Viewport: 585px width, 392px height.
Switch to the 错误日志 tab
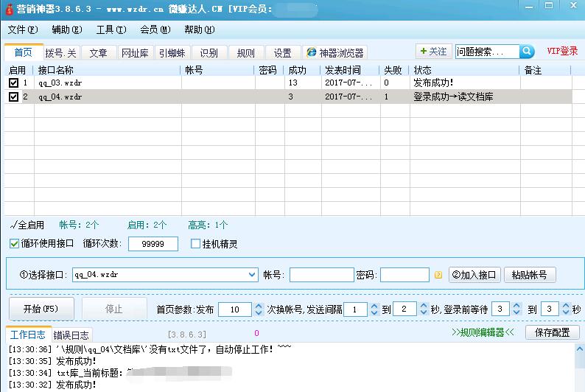point(71,335)
